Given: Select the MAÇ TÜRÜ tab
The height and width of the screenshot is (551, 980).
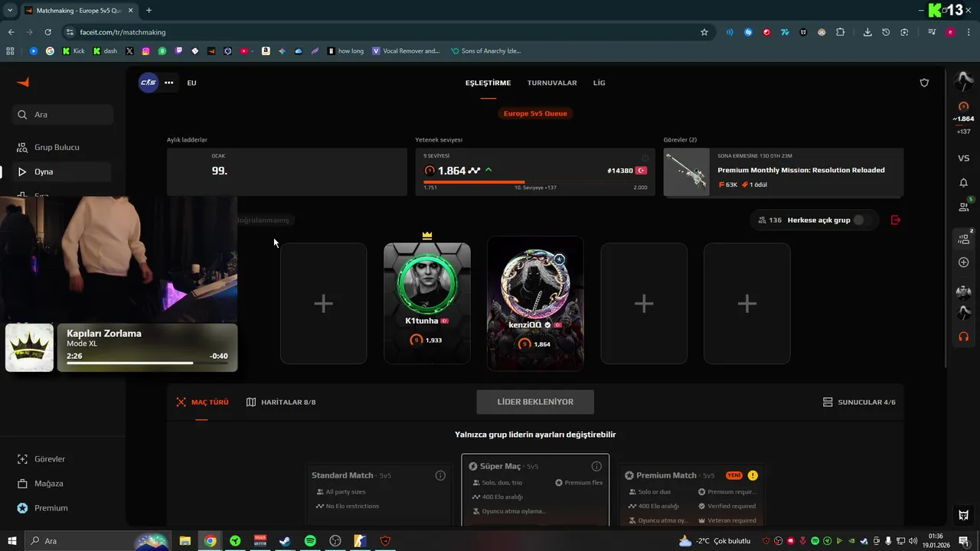Looking at the screenshot, I should [203, 402].
